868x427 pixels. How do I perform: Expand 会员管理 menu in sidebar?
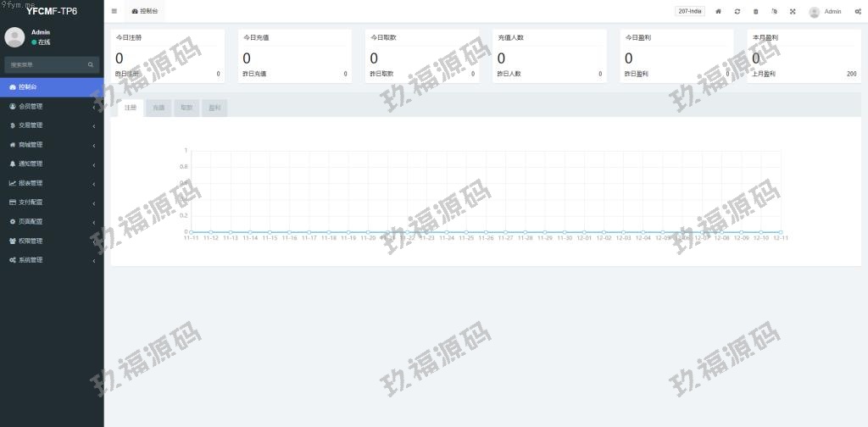tap(52, 106)
